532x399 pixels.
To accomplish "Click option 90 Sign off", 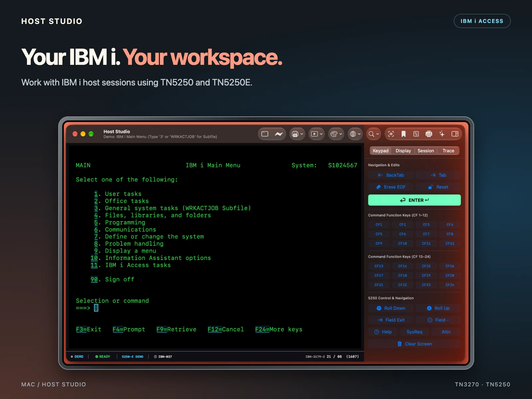I will [112, 279].
